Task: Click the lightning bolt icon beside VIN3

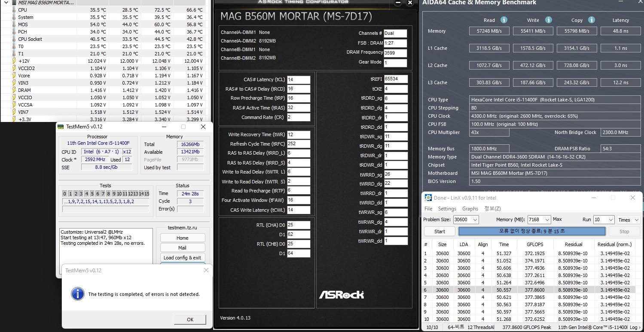Action: [14, 83]
